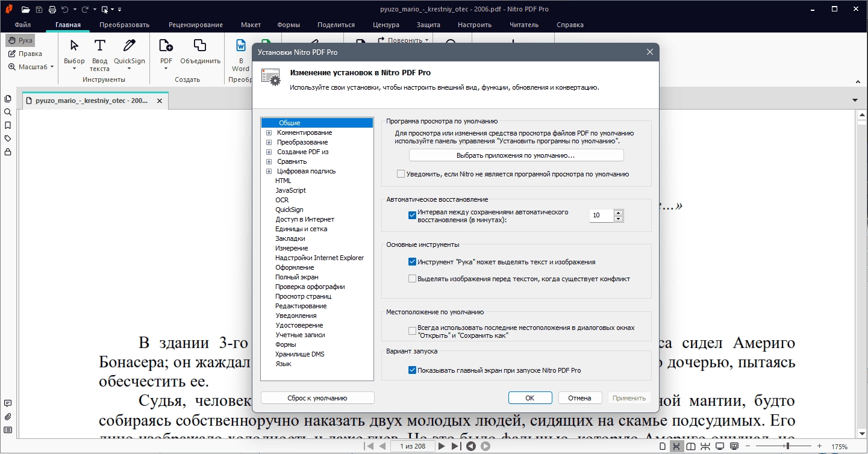
Task: Expand the Создание PDF из tree node
Action: pos(269,152)
